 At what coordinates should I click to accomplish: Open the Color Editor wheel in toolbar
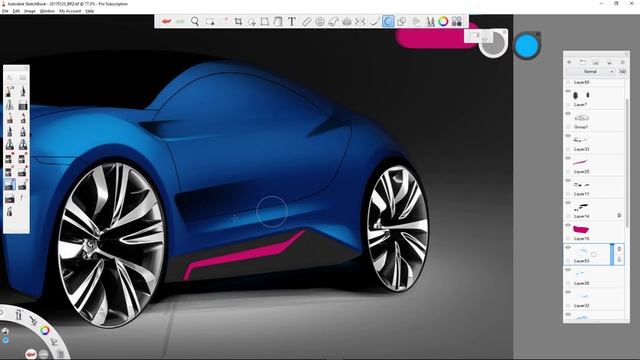443,21
